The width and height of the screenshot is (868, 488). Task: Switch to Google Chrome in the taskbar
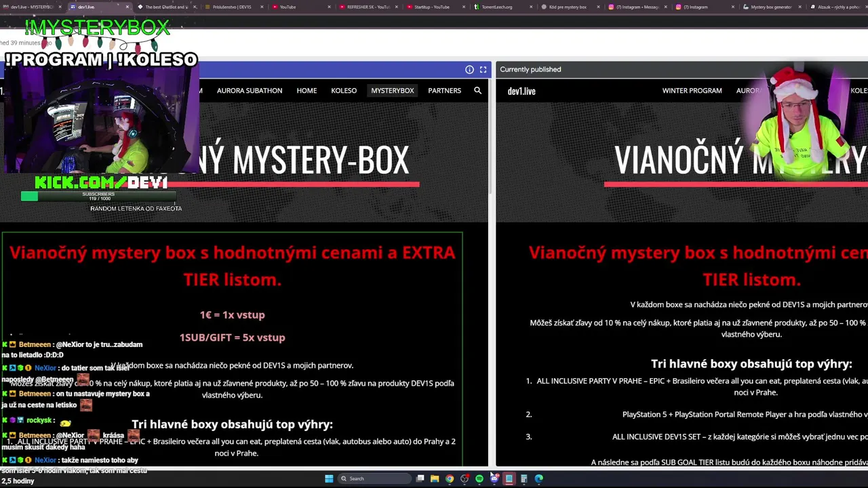450,479
